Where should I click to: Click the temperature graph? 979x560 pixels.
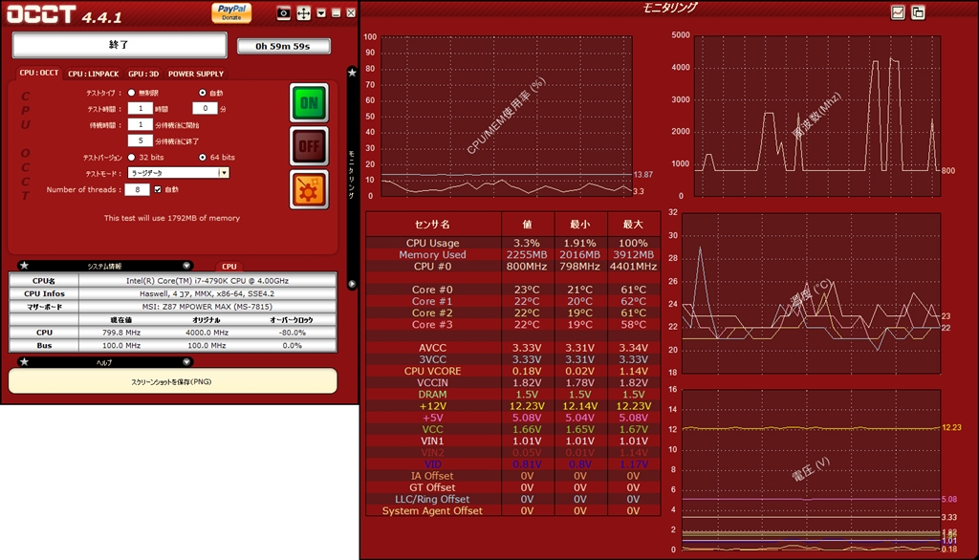811,292
